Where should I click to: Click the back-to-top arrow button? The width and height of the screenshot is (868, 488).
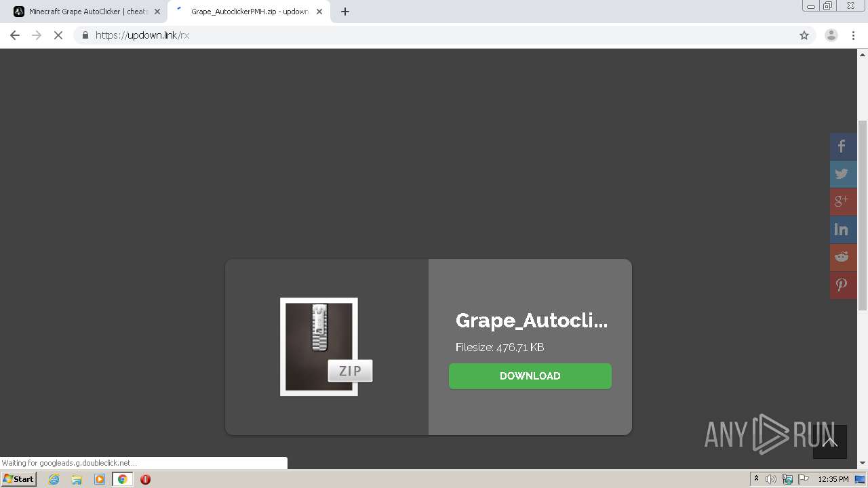(830, 442)
